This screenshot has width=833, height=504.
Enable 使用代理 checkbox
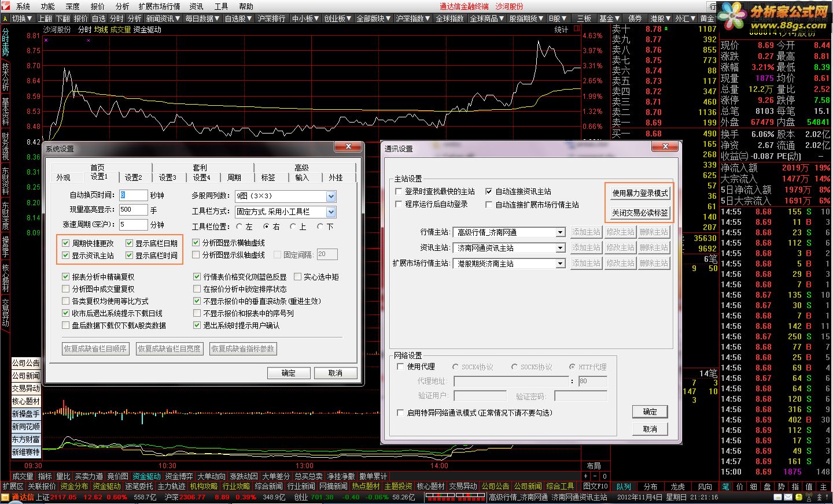pos(400,366)
